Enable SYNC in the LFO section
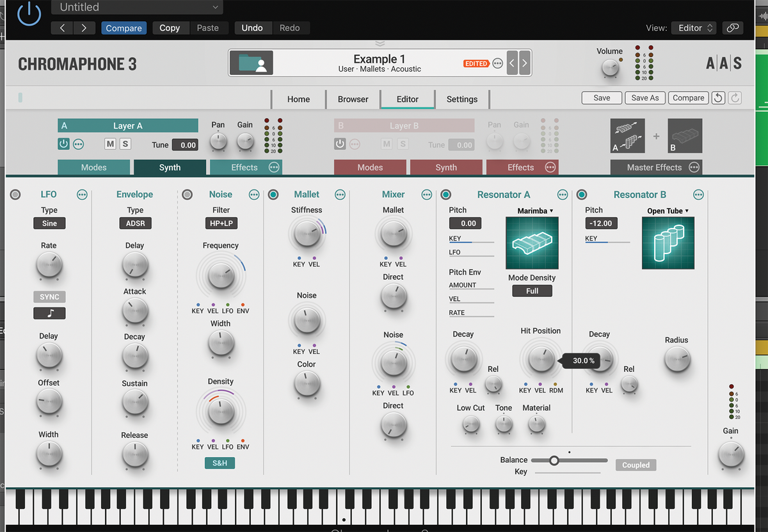768x532 pixels. click(49, 296)
